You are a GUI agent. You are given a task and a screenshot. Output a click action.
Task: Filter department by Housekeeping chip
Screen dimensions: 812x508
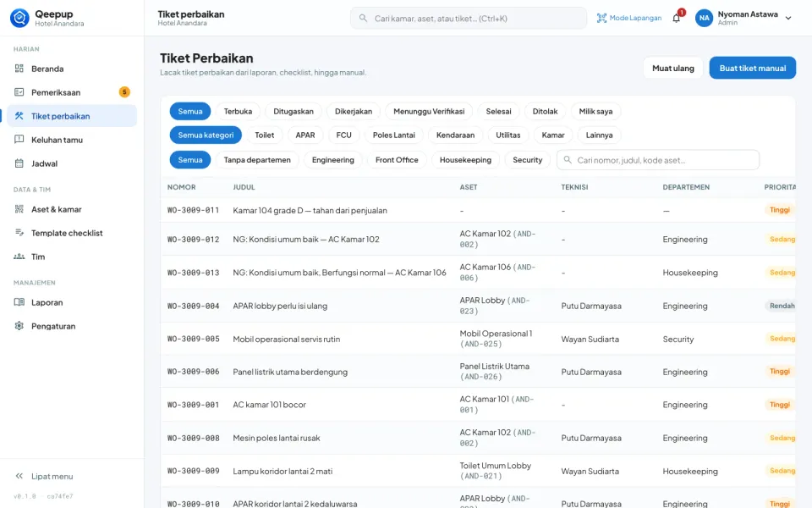tap(465, 160)
